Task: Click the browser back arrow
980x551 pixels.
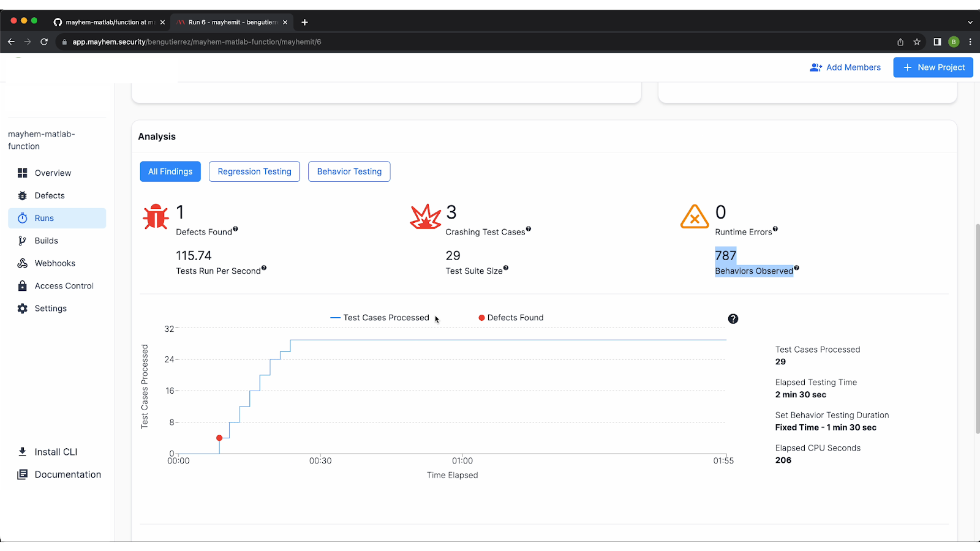Action: pyautogui.click(x=11, y=42)
